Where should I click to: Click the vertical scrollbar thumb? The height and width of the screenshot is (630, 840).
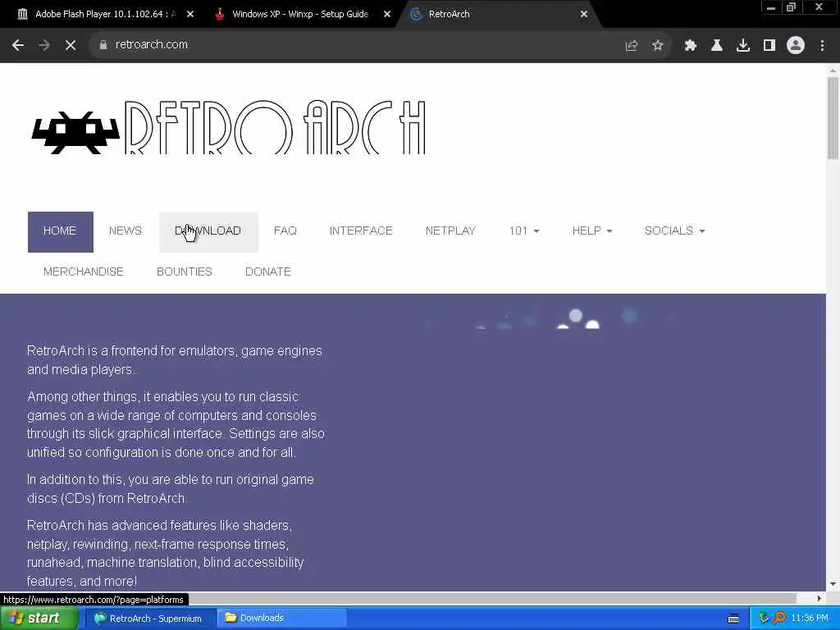pyautogui.click(x=833, y=118)
